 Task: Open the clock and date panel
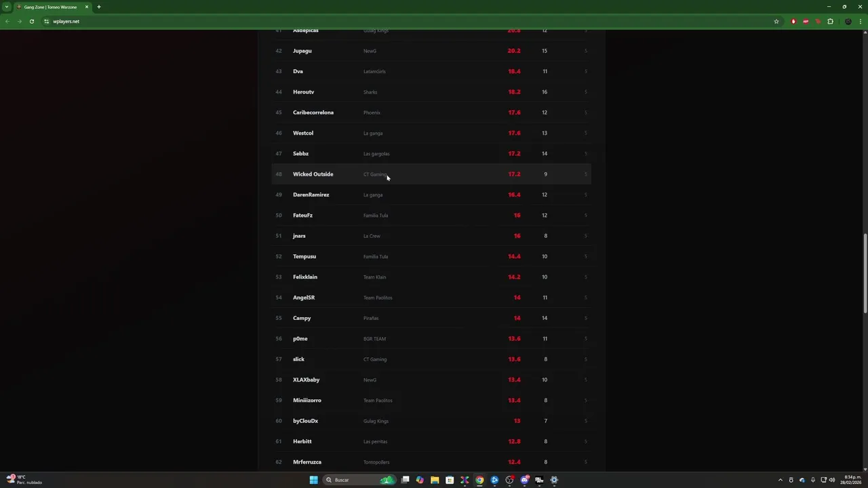(x=852, y=480)
